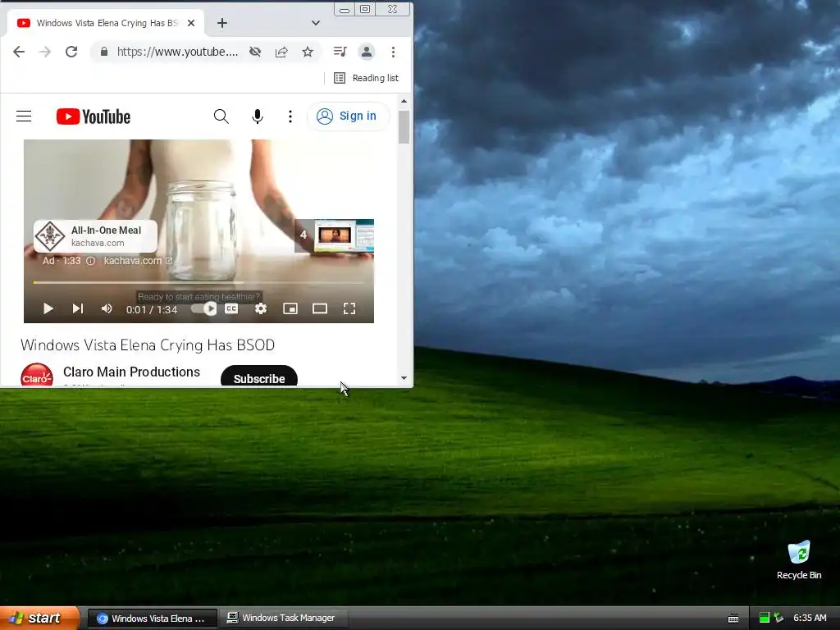The image size is (840, 630).
Task: Skip to the next video
Action: click(x=78, y=308)
